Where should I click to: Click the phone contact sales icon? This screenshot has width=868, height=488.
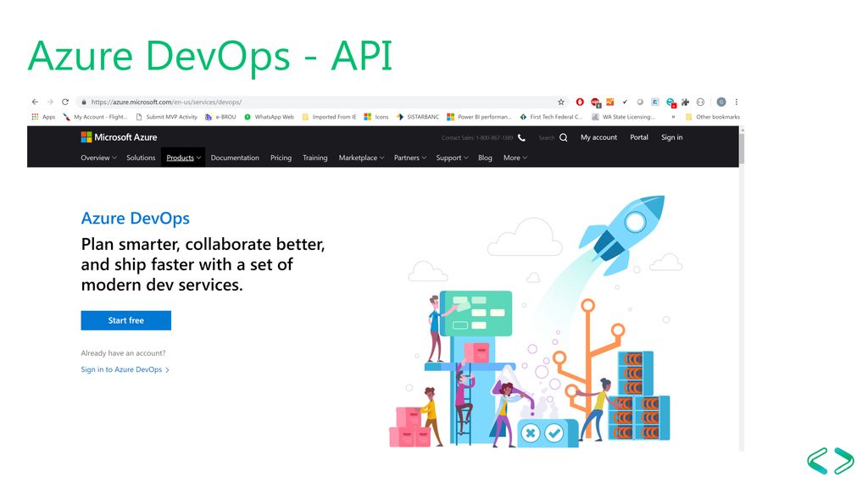(x=521, y=138)
